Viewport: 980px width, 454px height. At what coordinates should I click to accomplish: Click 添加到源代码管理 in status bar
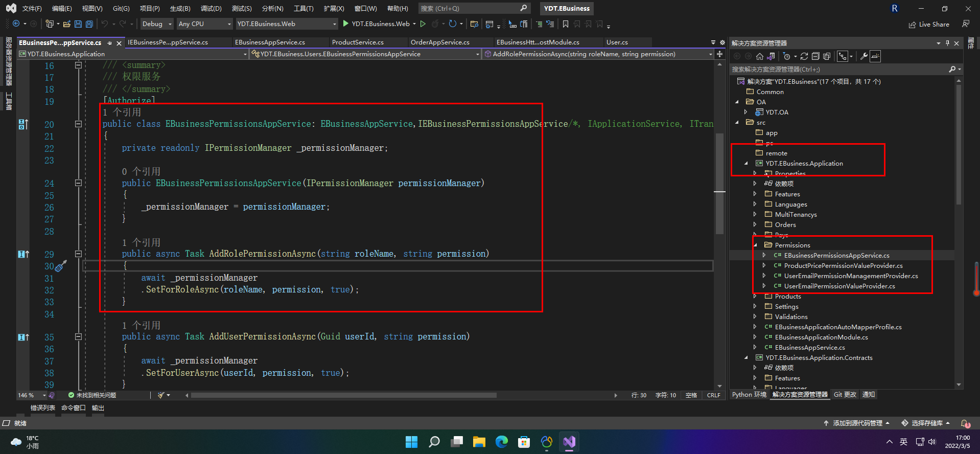(x=856, y=423)
